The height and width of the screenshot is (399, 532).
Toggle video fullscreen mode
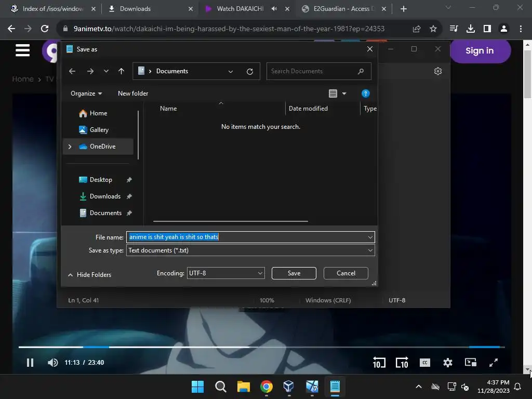[494, 363]
